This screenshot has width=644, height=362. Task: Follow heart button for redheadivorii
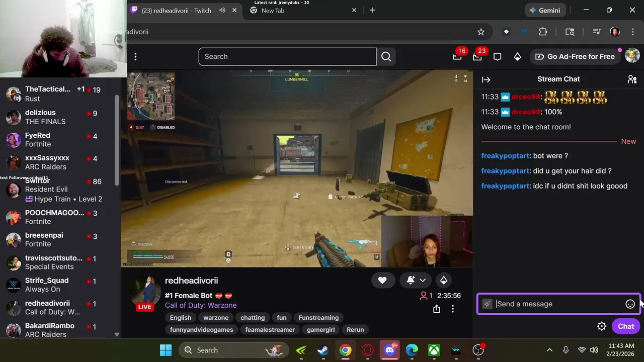click(382, 280)
